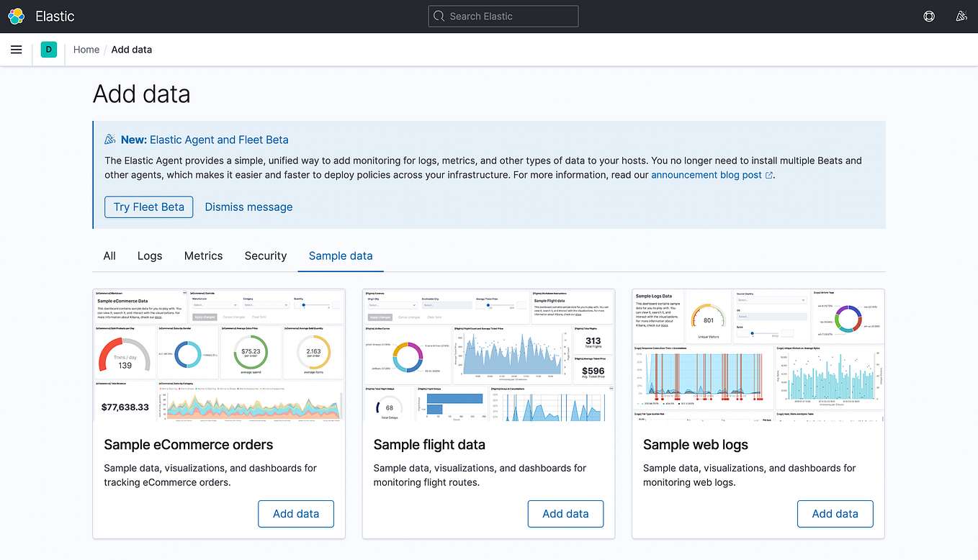Image resolution: width=978 pixels, height=560 pixels.
Task: Select the Sample data tab
Action: [340, 256]
